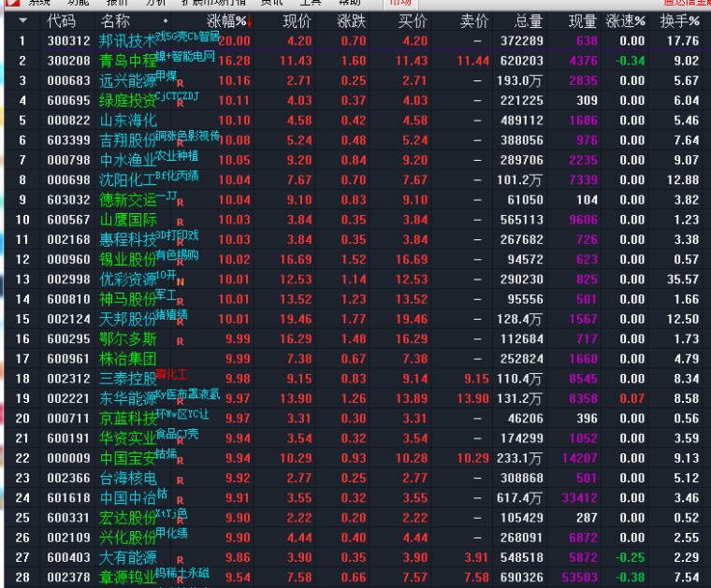This screenshot has width=711, height=588.
Task: Select stock name 宏达股份
Action: [128, 518]
